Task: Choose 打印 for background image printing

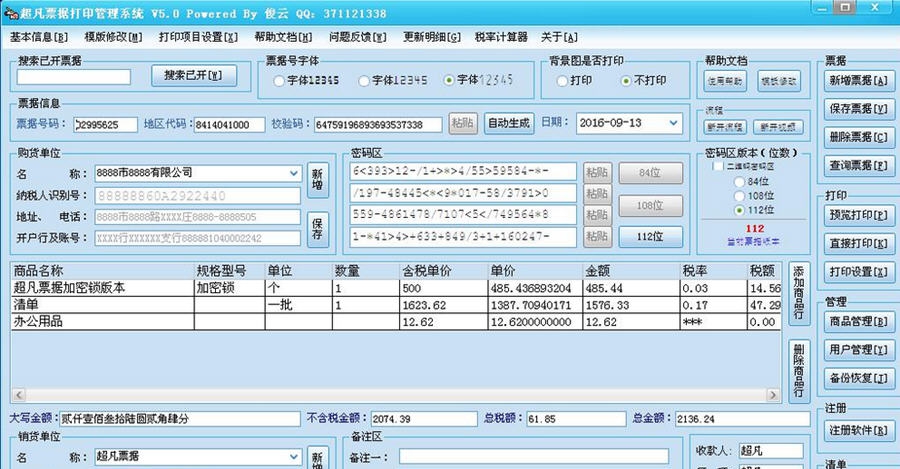Action: coord(562,81)
